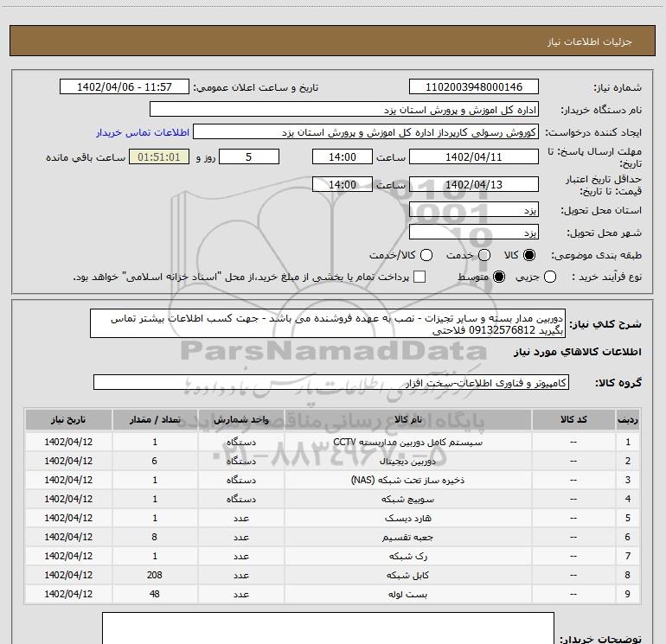The image size is (666, 644).
Task: Click the تعداد / مقدار column header
Action: pos(155,419)
